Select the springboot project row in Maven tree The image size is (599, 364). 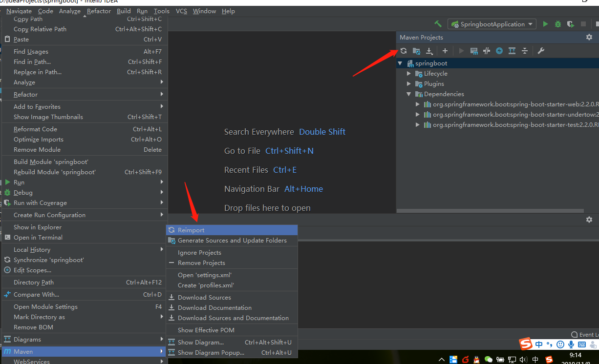[x=497, y=63]
